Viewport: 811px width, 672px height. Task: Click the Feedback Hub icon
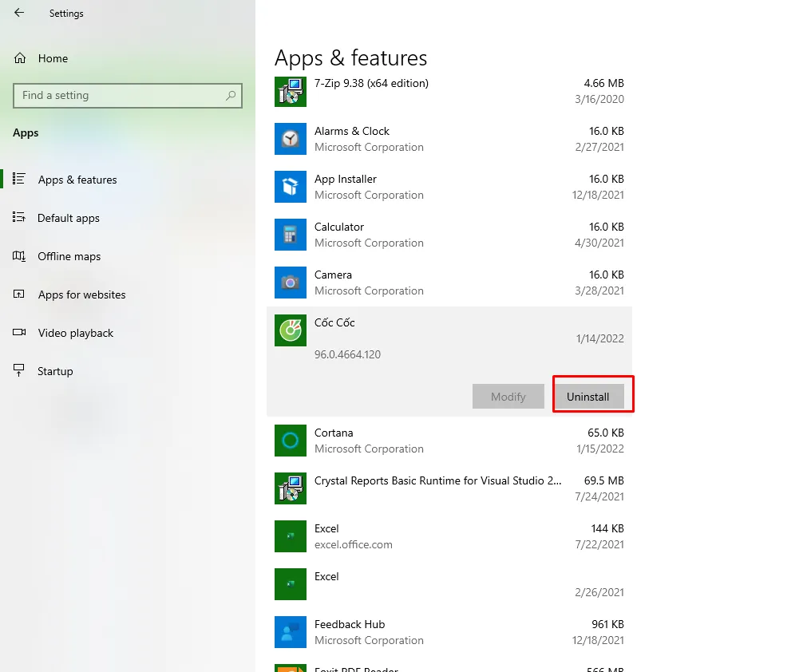(290, 632)
